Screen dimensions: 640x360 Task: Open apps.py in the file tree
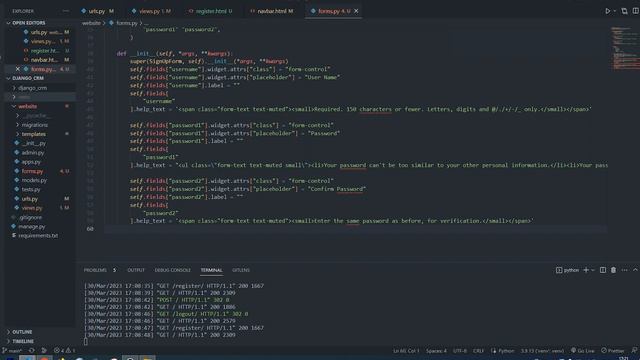(31, 162)
